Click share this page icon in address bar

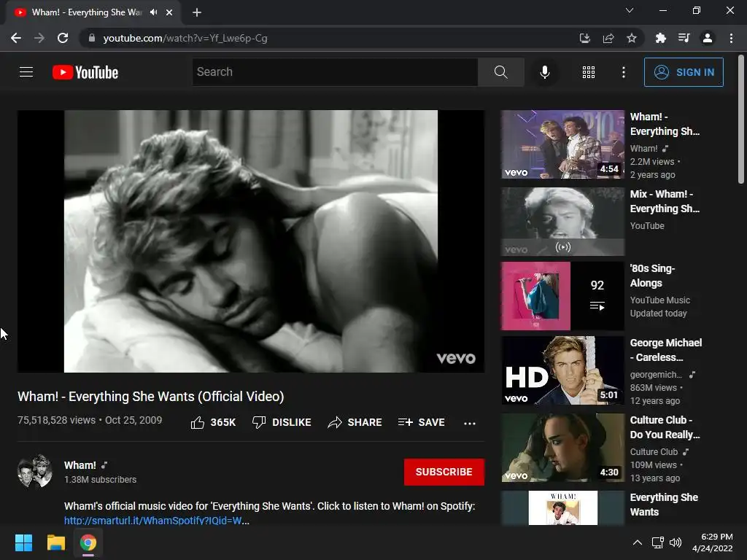click(608, 38)
